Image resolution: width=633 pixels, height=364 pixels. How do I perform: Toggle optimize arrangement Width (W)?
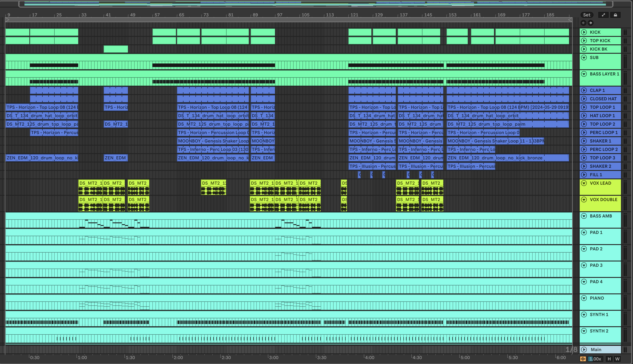click(x=617, y=359)
